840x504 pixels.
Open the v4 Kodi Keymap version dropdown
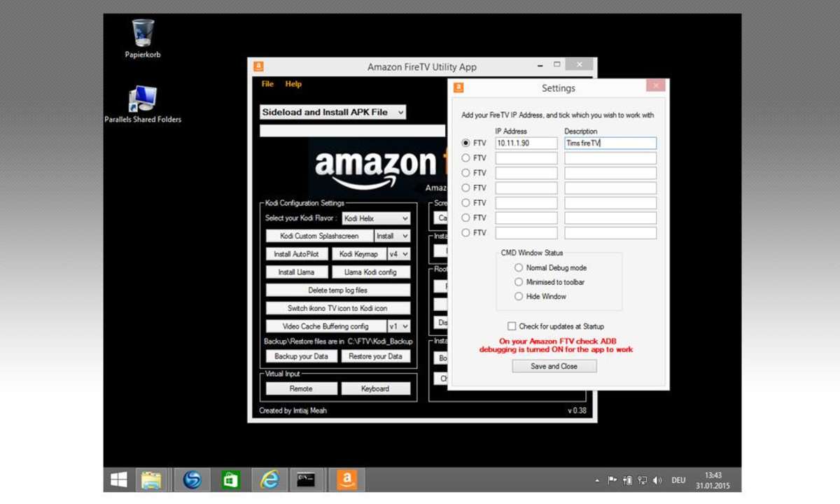click(398, 254)
